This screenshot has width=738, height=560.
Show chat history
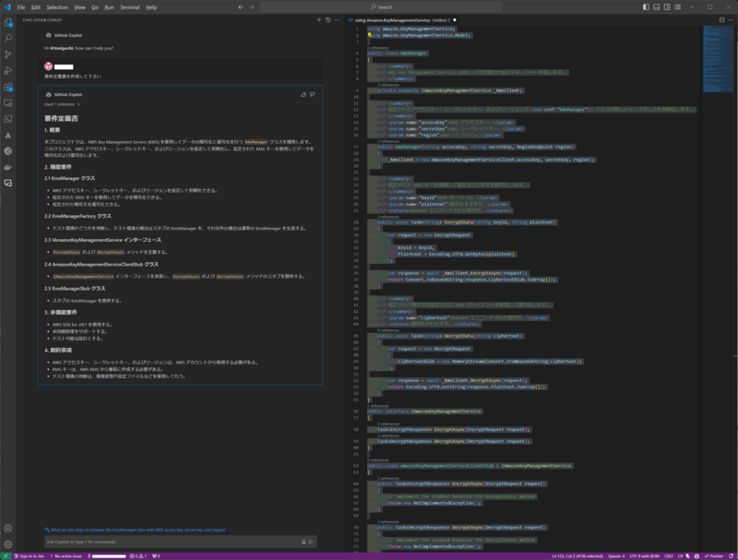[328, 19]
